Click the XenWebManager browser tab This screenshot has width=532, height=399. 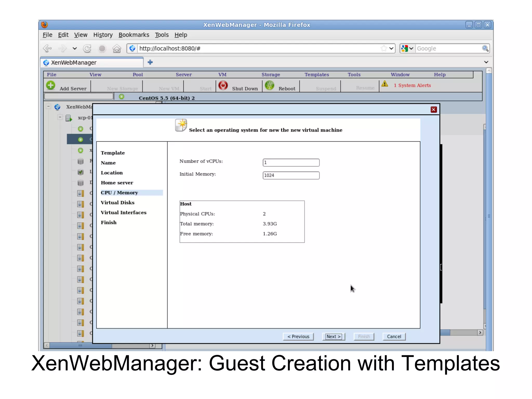tap(92, 63)
